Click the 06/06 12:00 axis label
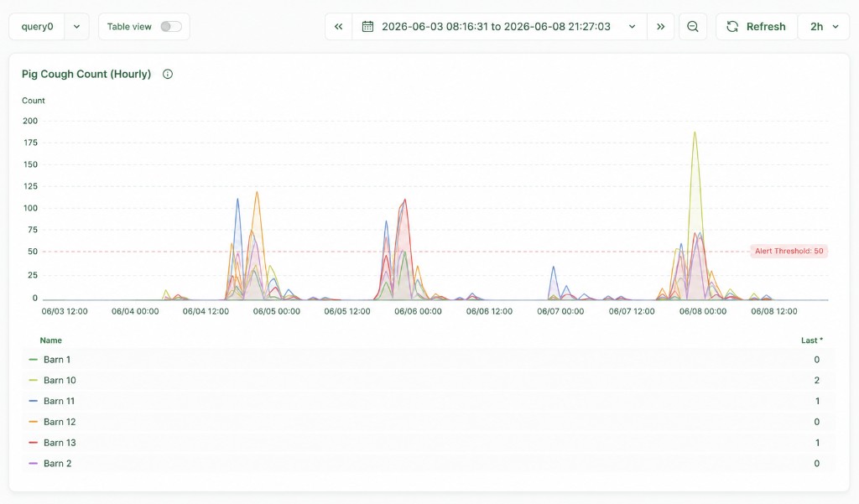Image resolution: width=859 pixels, height=504 pixels. pyautogui.click(x=489, y=311)
